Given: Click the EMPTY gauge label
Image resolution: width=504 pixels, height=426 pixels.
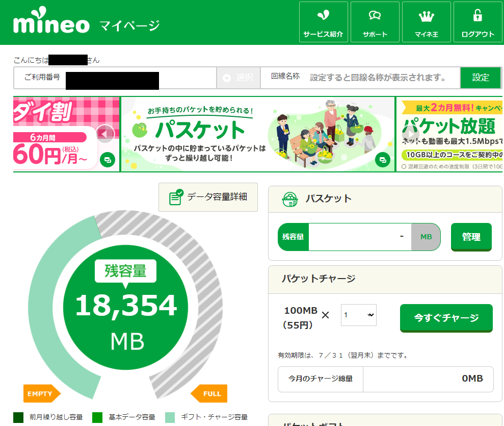Looking at the screenshot, I should 42,393.
